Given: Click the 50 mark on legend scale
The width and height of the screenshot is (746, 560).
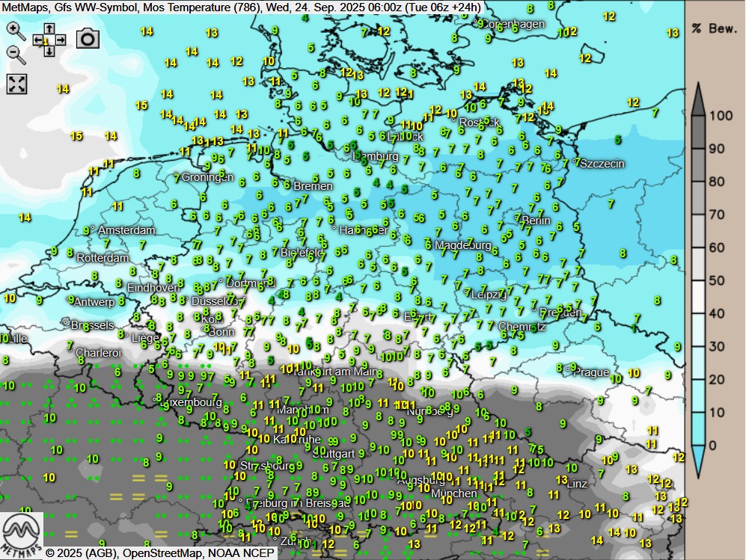Looking at the screenshot, I should click(716, 280).
